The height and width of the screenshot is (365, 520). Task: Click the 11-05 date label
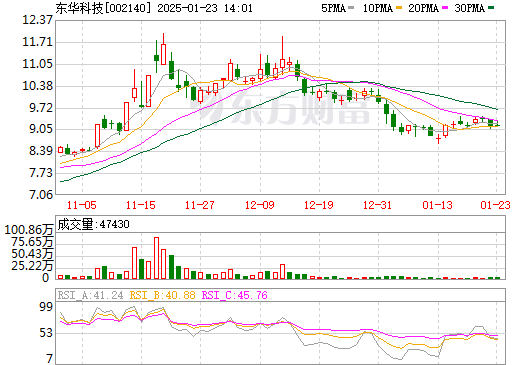pos(82,205)
